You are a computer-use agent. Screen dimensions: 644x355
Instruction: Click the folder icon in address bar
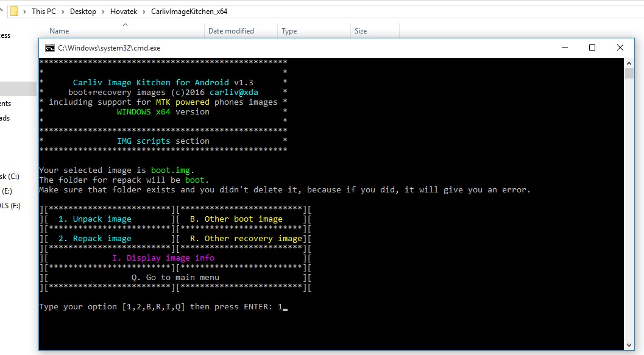[14, 11]
